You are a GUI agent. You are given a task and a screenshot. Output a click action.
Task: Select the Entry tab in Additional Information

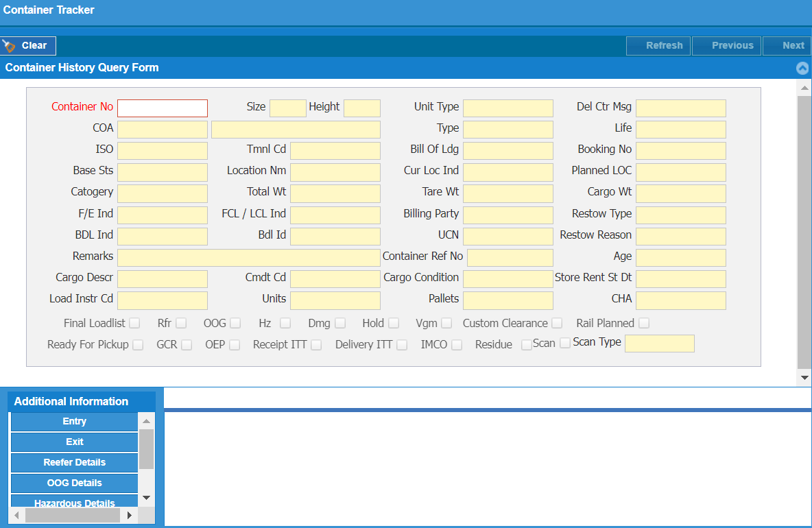74,421
